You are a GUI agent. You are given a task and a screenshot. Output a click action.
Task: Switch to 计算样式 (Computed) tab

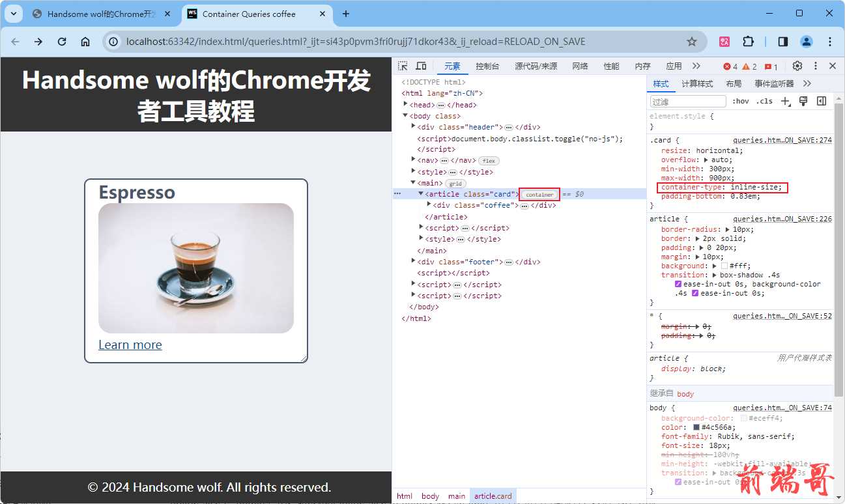pyautogui.click(x=697, y=83)
